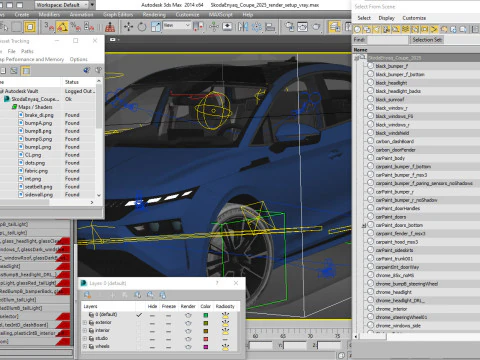The width and height of the screenshot is (480, 360).
Task: Toggle Angle Snap in main toolbar
Action: (62, 27)
